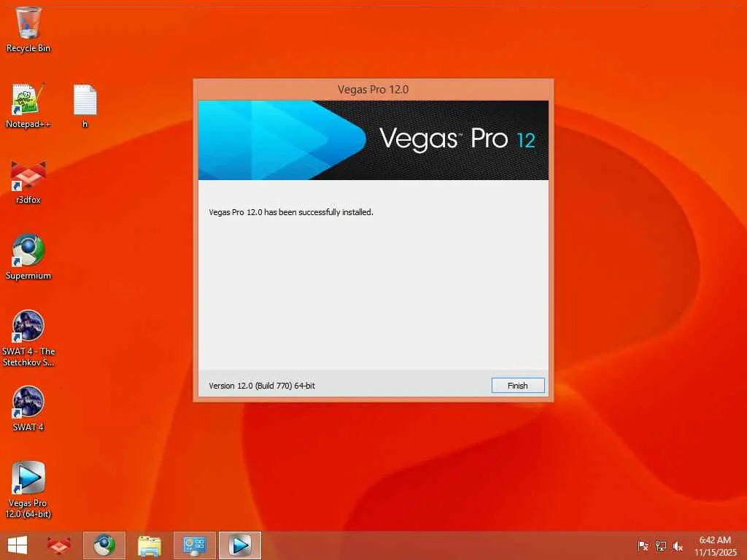The height and width of the screenshot is (560, 747).
Task: Select the SWAT 4 desktop shortcut
Action: pos(28,409)
